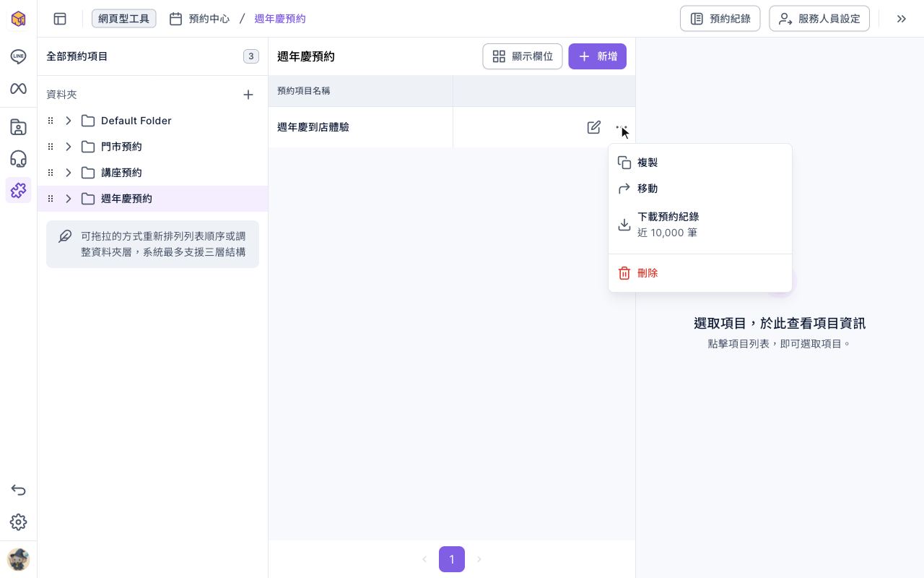The width and height of the screenshot is (924, 578).
Task: Open the LINE channel icon in sidebar
Action: click(x=18, y=56)
